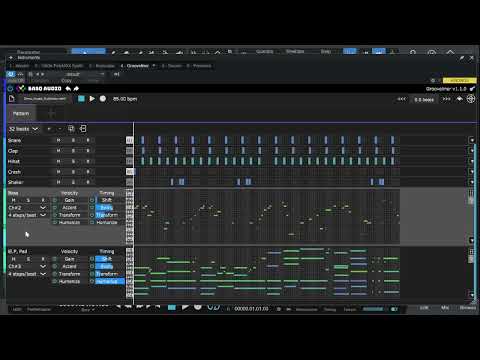Enable E.P. Pad Velocity Gain toggle
Image resolution: width=480 pixels, height=360 pixels.
click(55, 259)
